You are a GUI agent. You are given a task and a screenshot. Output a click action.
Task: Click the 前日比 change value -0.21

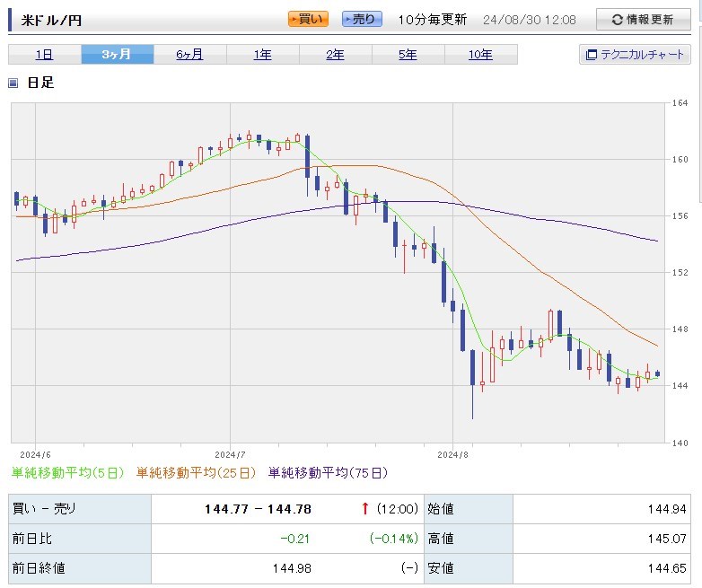click(x=294, y=539)
